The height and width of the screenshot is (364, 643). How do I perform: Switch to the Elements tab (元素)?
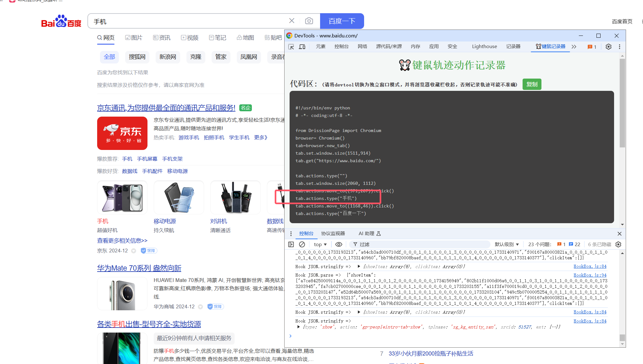click(x=321, y=47)
